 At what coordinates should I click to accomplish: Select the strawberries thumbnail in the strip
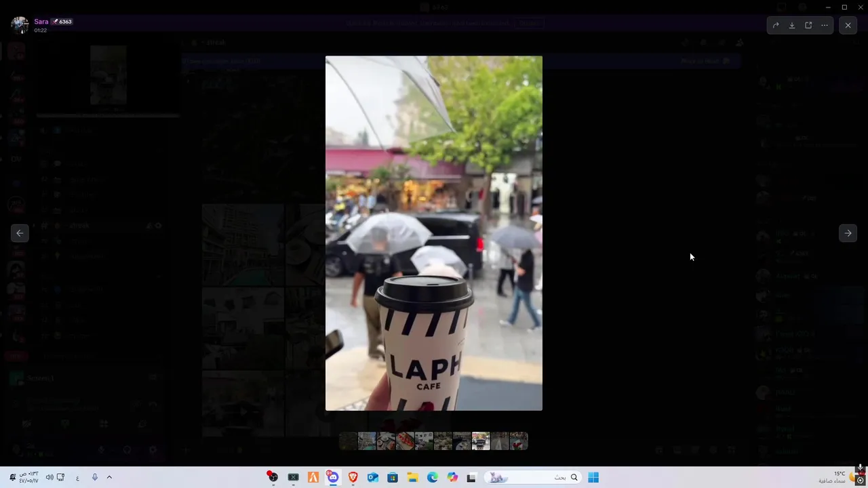point(405,441)
